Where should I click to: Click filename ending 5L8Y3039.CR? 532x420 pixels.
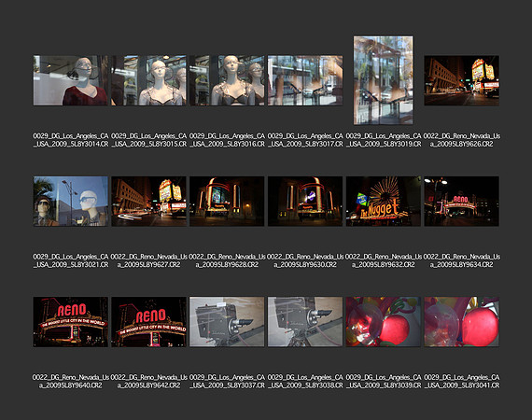384,382
